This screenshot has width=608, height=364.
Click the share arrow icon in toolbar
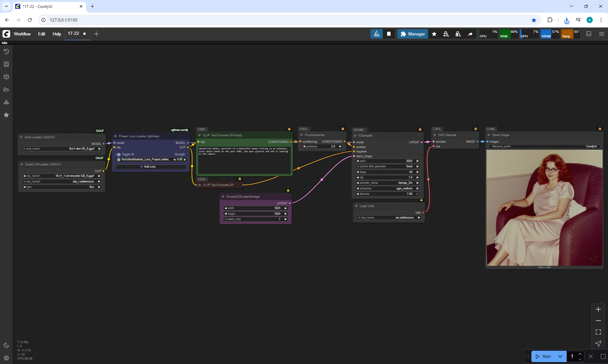[470, 34]
